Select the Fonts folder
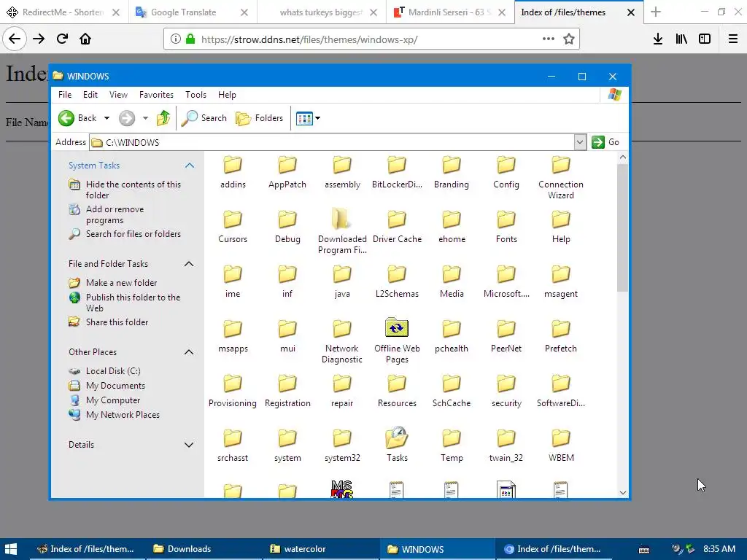The width and height of the screenshot is (747, 560). 506,227
